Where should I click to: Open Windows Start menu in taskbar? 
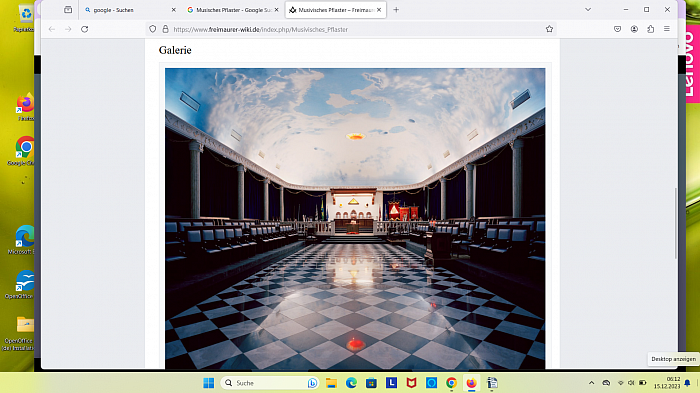coord(208,383)
